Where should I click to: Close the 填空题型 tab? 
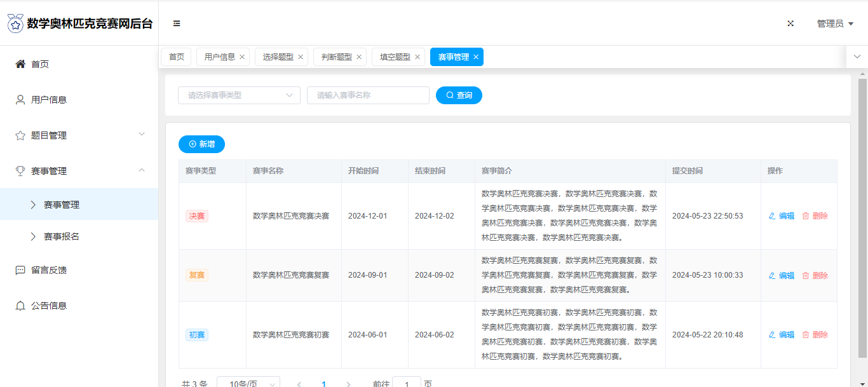417,57
